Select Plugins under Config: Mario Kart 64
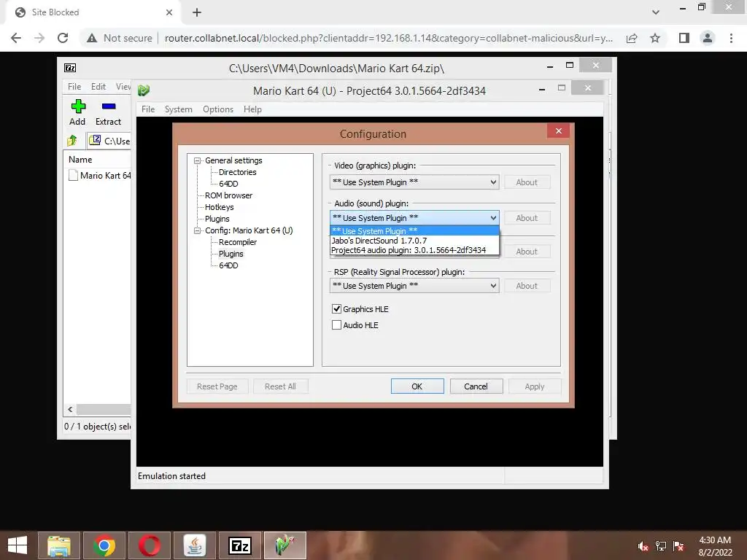The image size is (747, 560). pos(231,254)
